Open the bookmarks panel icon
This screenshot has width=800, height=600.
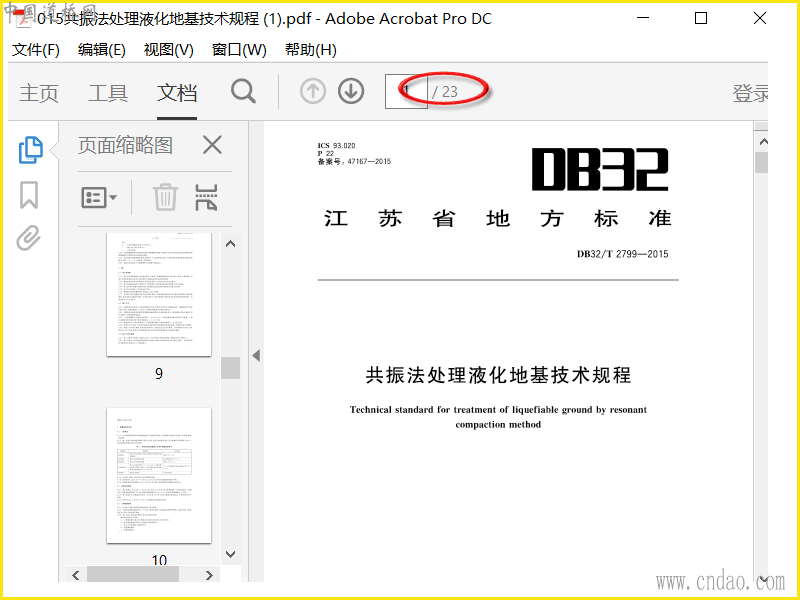(x=29, y=195)
